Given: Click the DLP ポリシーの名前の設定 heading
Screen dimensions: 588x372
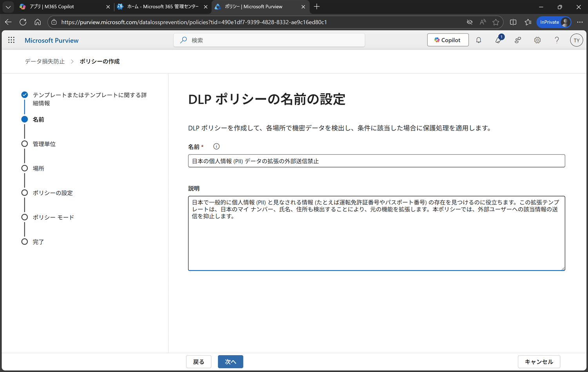Looking at the screenshot, I should click(x=267, y=99).
